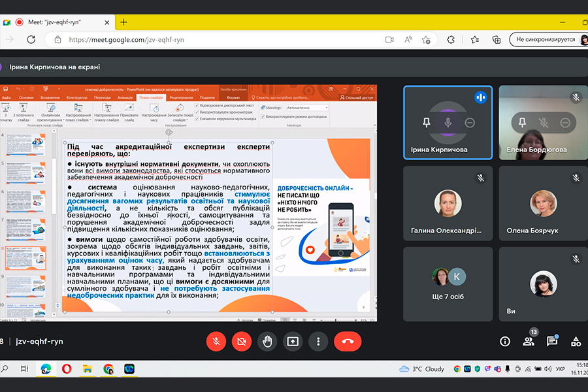Pin Елена Бордюгова's tile
The width and height of the screenshot is (588, 392).
(x=522, y=123)
